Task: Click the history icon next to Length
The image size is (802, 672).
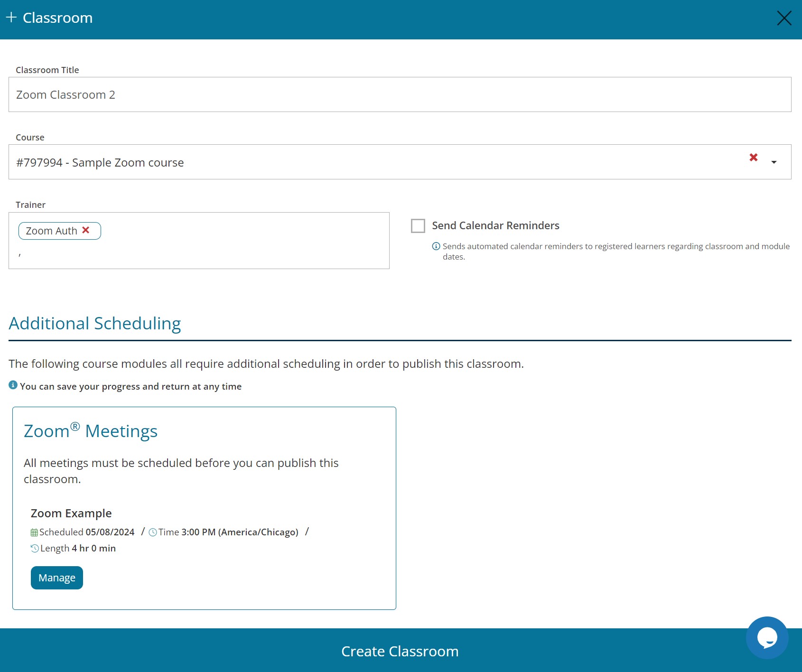Action: point(35,549)
